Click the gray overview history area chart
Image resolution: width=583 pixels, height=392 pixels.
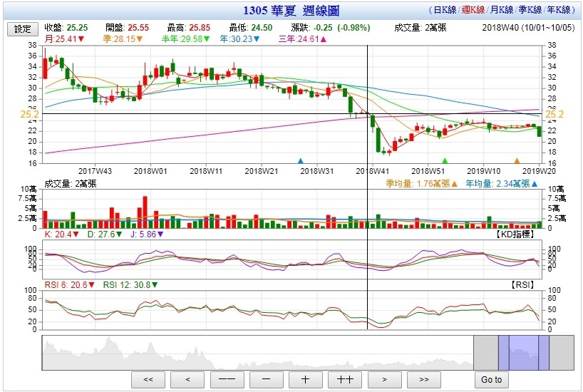coord(257,353)
